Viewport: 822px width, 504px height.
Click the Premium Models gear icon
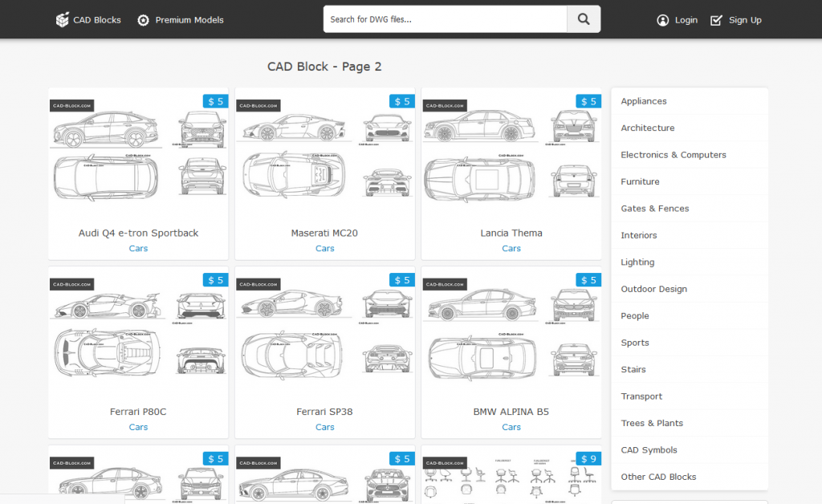coord(143,20)
